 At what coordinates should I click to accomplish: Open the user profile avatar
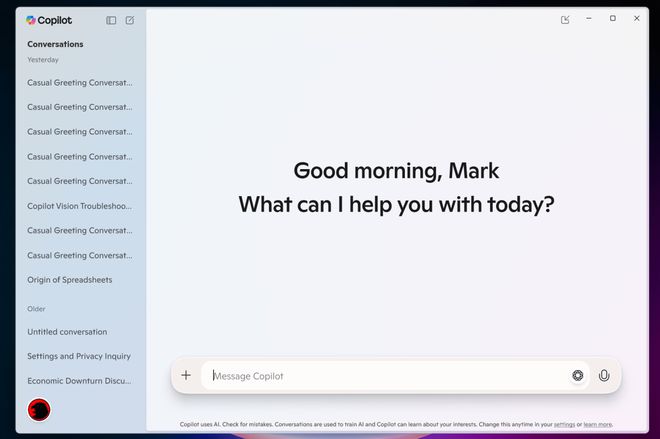(39, 410)
